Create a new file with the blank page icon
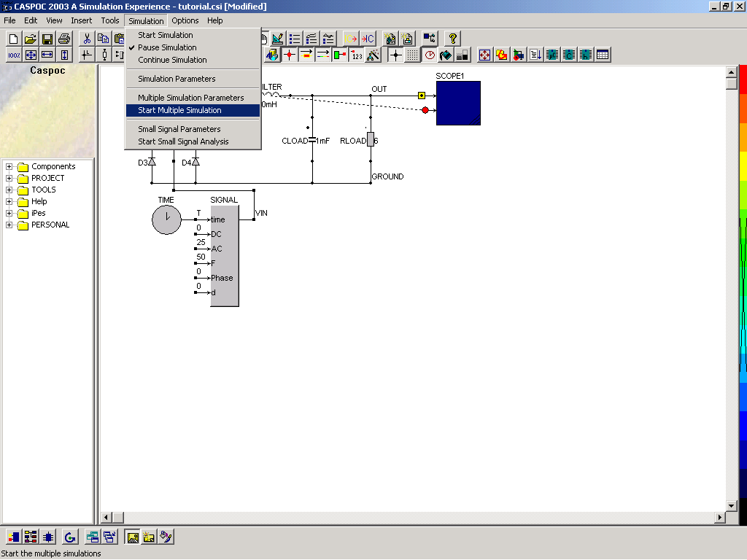Viewport: 747px width, 560px height. 14,39
